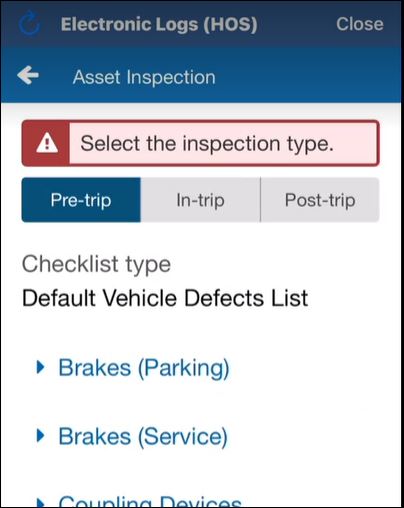
Task: Click the red left edge of the alert banner
Action: tap(46, 143)
